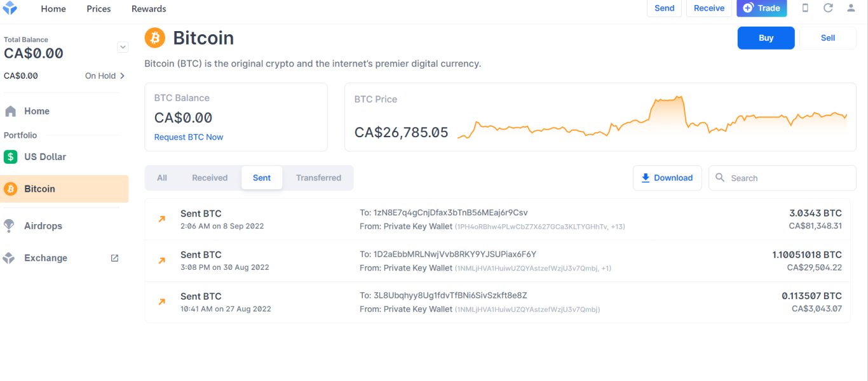Click the Send button in header
The width and height of the screenshot is (868, 381).
point(664,8)
